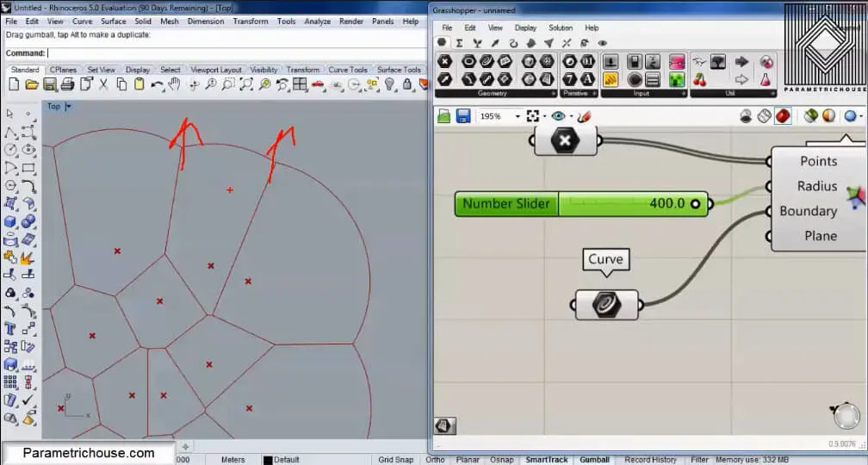Toggle SmartTrack in status bar
868x465 pixels.
point(546,460)
